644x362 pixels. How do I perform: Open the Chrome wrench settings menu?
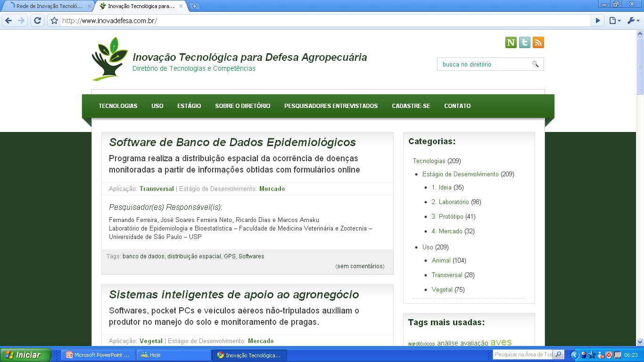(x=634, y=21)
